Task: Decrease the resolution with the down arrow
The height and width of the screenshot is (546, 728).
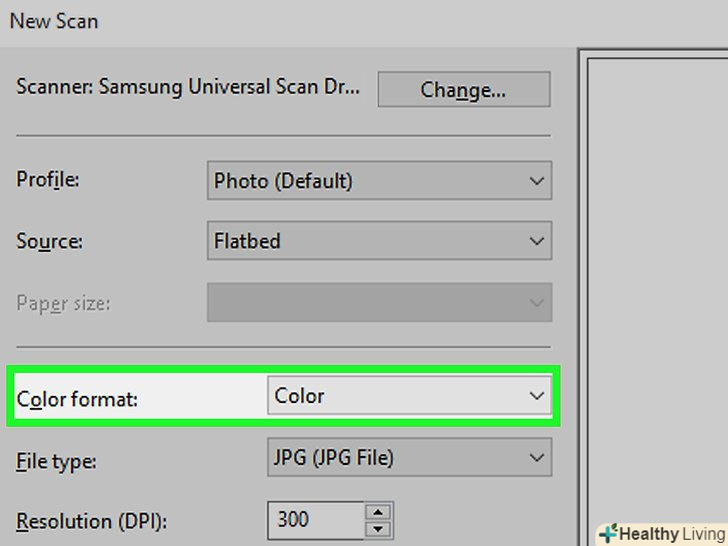Action: click(x=377, y=528)
